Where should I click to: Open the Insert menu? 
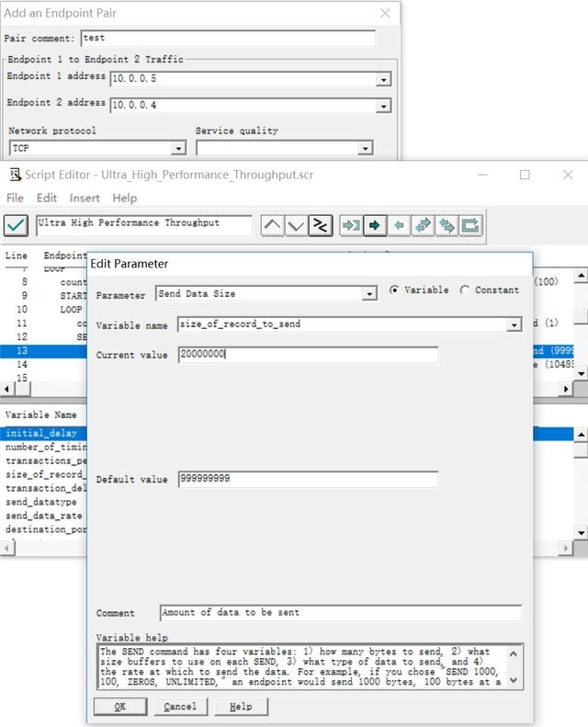coord(85,198)
